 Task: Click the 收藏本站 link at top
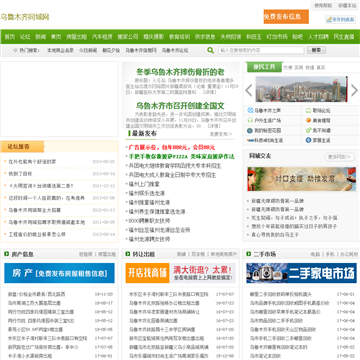pos(347,6)
